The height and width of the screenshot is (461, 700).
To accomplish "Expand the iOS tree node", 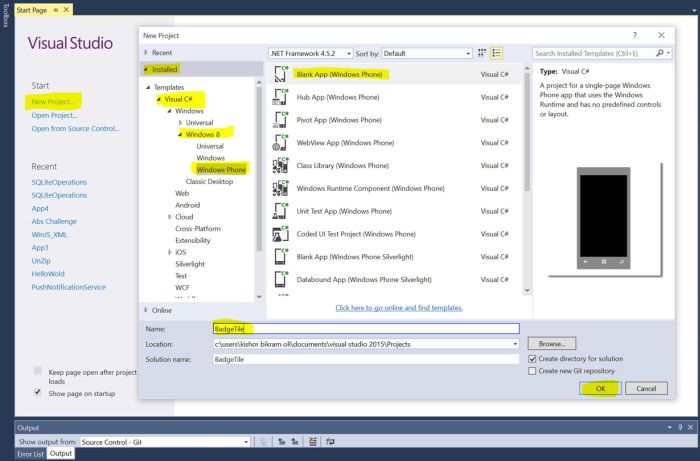I will (170, 252).
